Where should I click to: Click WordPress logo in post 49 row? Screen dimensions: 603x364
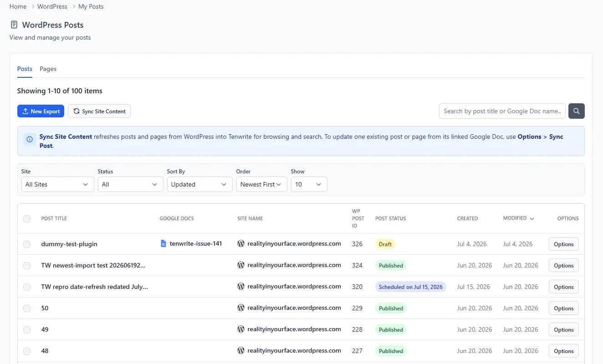click(241, 329)
